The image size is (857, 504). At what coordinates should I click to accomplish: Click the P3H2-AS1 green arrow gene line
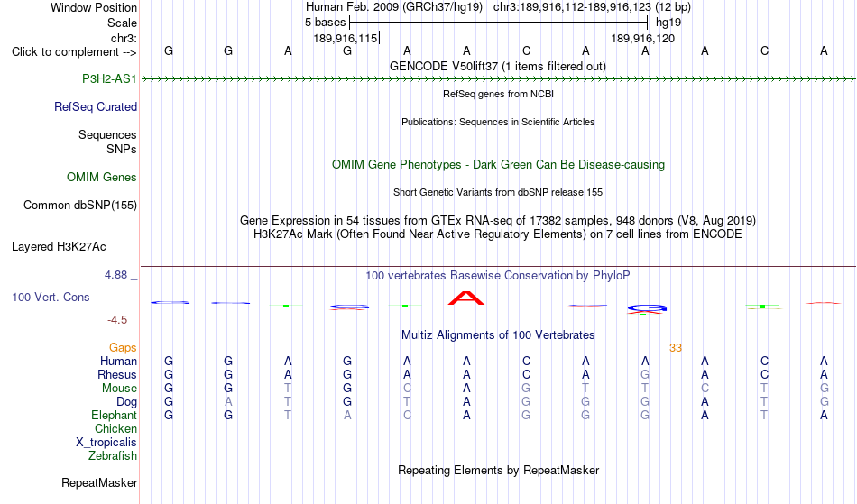[x=499, y=79]
